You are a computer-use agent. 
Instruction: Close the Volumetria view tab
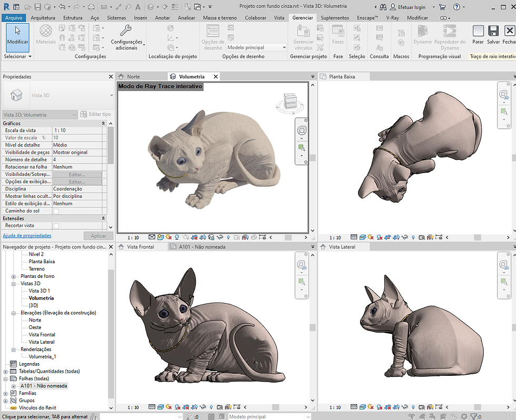pyautogui.click(x=215, y=77)
